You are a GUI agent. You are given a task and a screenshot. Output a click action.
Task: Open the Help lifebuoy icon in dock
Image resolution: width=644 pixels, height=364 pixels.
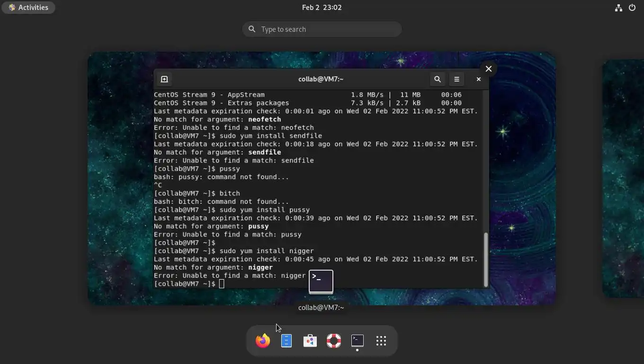(334, 341)
